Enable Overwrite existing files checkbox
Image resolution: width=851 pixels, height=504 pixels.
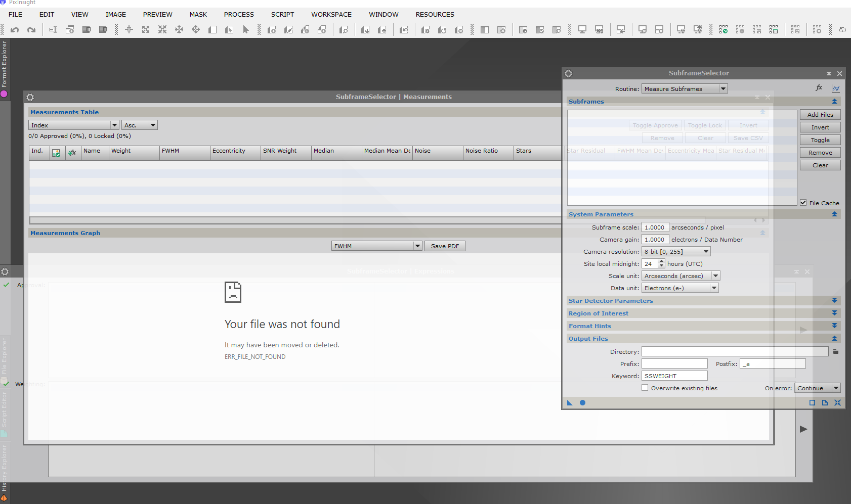click(x=645, y=388)
